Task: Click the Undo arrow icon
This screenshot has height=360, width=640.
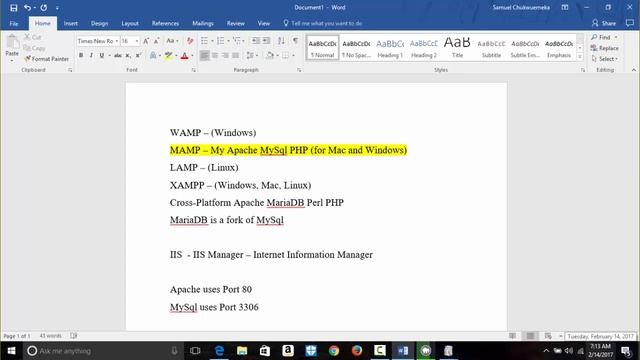Action: [x=27, y=7]
